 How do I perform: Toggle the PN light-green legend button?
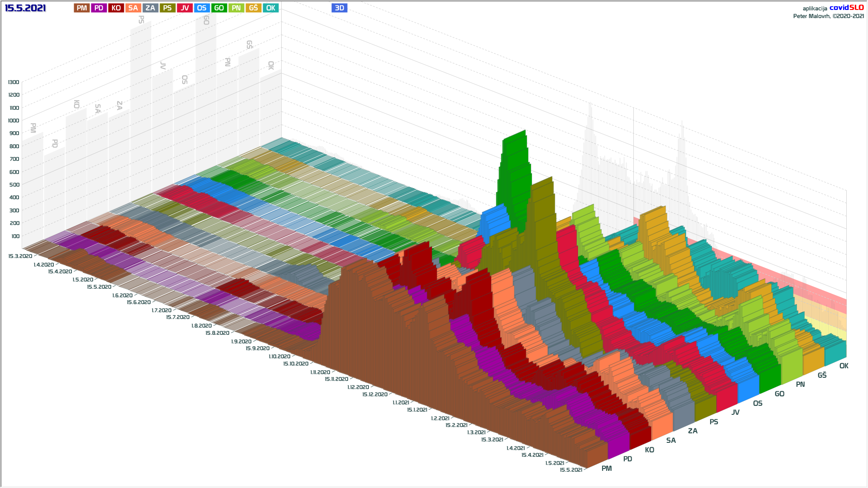(236, 8)
